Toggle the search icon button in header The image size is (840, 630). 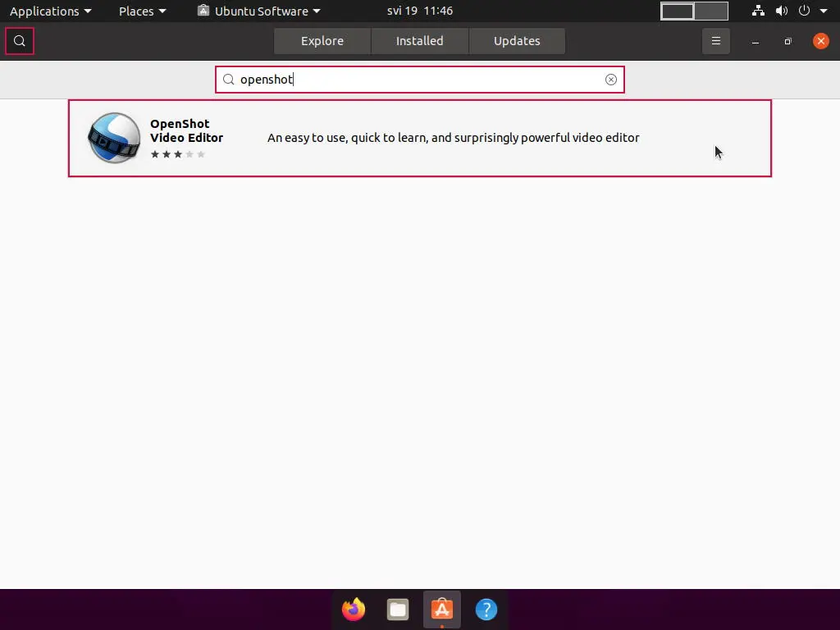pyautogui.click(x=20, y=41)
